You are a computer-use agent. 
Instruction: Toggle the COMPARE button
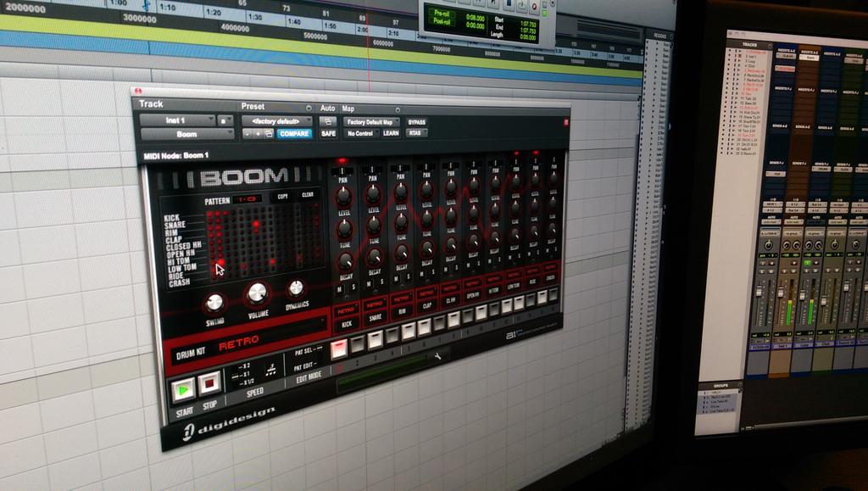(x=294, y=134)
